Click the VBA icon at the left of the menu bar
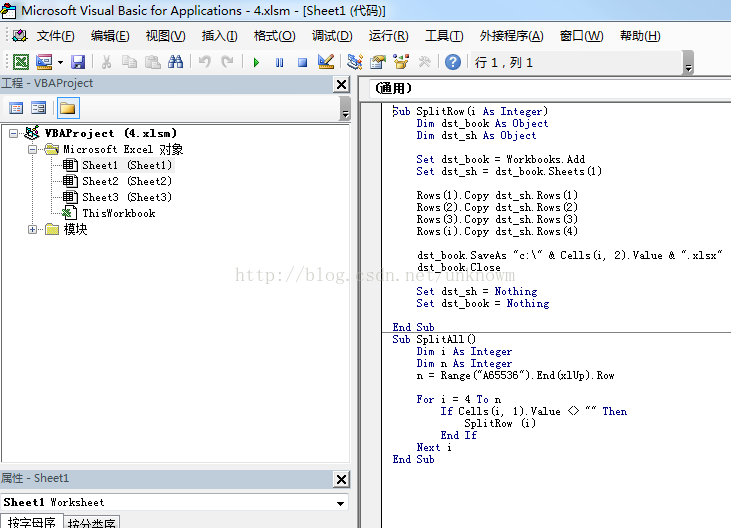 pos(20,35)
